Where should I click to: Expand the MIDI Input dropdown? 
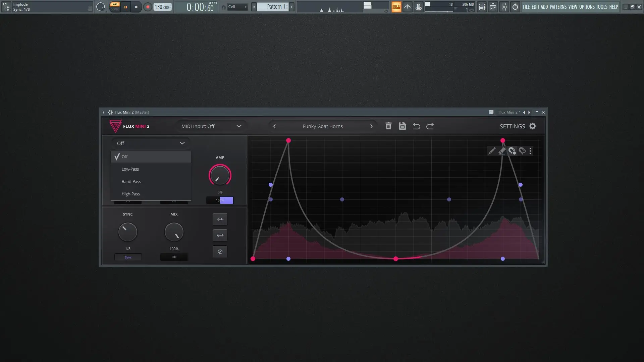coord(211,126)
